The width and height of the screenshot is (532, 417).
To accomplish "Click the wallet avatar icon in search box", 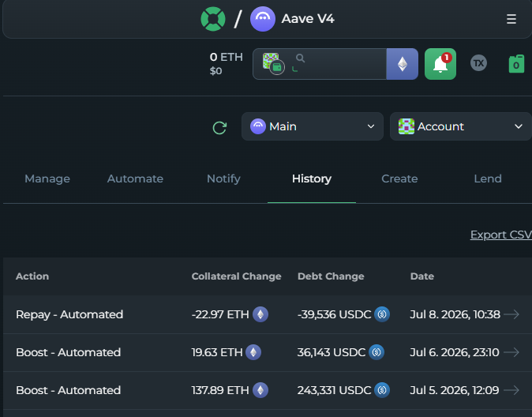I will click(x=273, y=63).
